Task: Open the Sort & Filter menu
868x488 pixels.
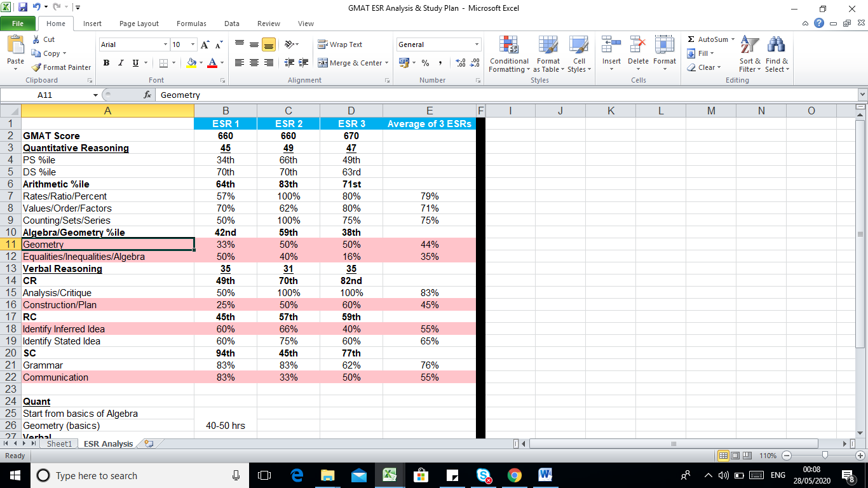Action: [750, 54]
